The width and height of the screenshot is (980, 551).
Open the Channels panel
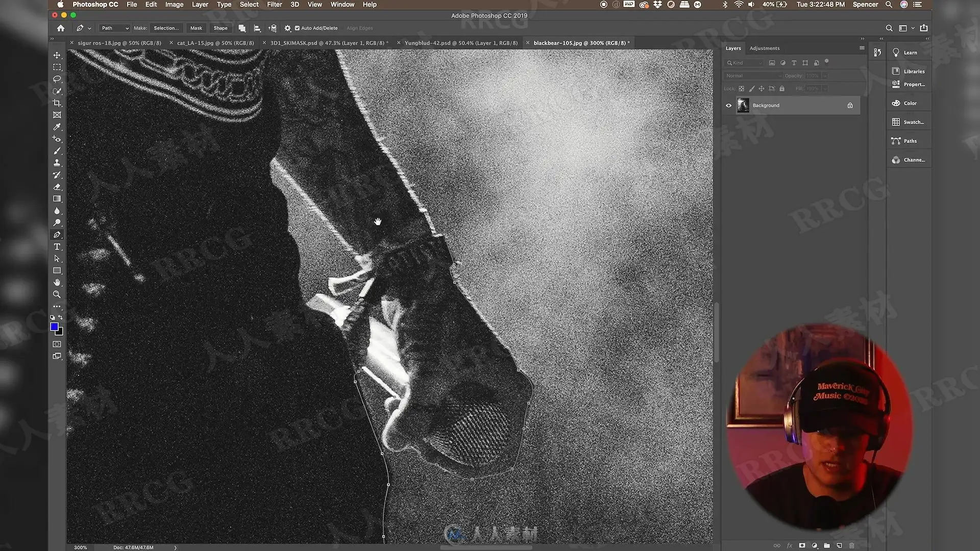coord(910,160)
